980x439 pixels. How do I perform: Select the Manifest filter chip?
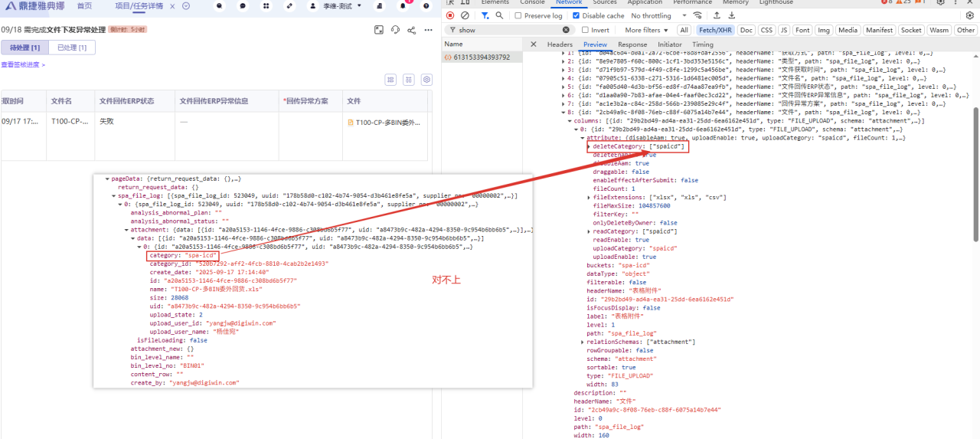coord(879,30)
